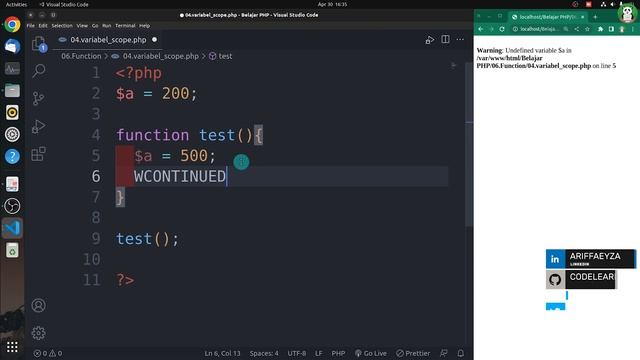
Task: Open the Help menu
Action: 144,25
